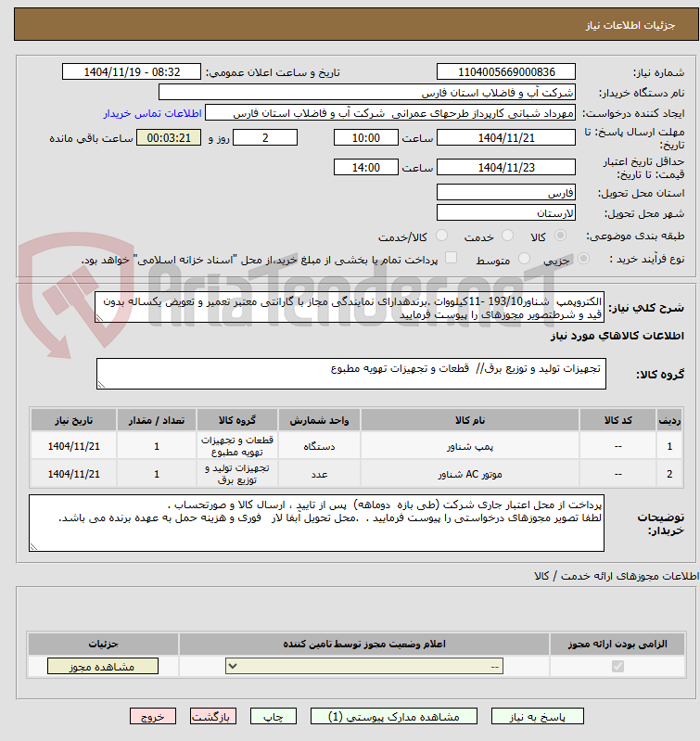Click the جزئیات اطلاعات نیاز page title
700x741 pixels.
pos(630,25)
